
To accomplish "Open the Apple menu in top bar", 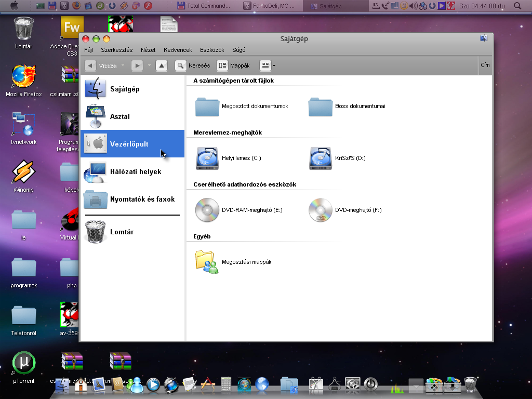I will (14, 5).
